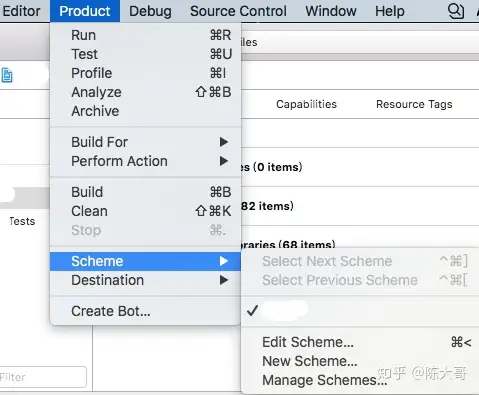Open the Scheme submenu item
479x395 pixels.
pos(145,261)
